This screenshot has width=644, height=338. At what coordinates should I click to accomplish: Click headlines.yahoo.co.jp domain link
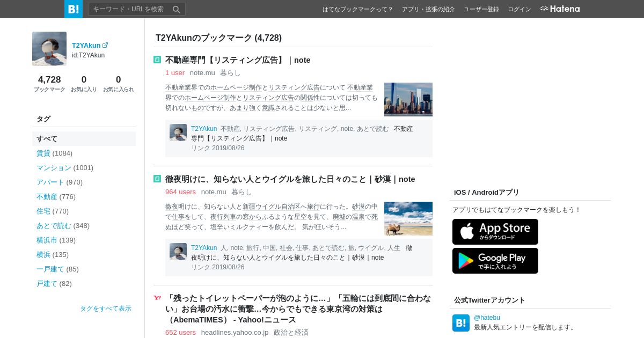click(235, 332)
